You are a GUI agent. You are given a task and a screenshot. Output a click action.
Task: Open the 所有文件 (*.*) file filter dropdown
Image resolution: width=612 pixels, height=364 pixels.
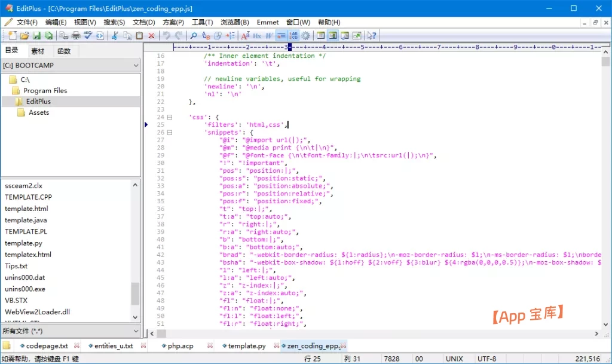(135, 331)
